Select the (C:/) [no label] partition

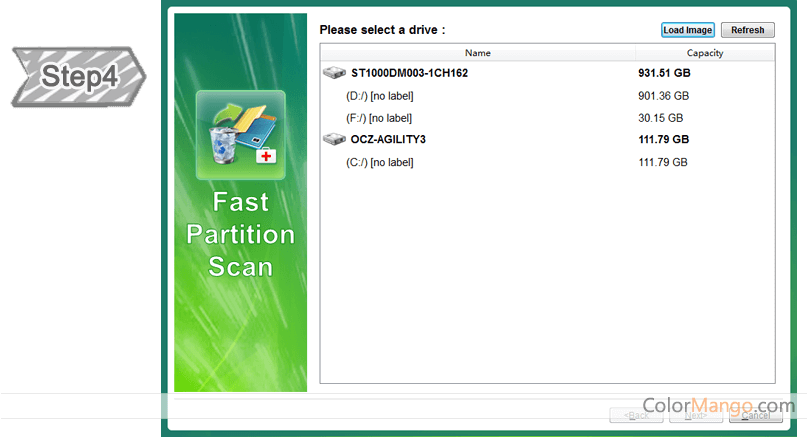point(379,162)
